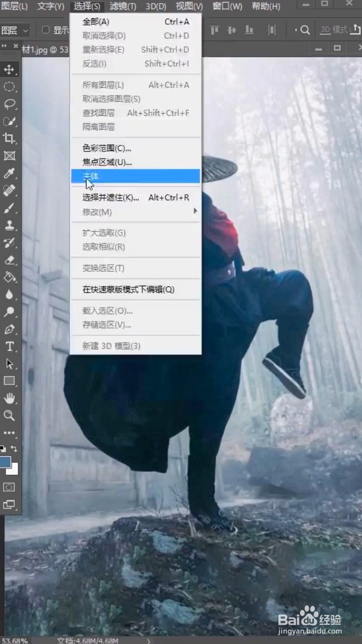Click the highlighted 主体 menu item
The width and height of the screenshot is (362, 644).
135,176
